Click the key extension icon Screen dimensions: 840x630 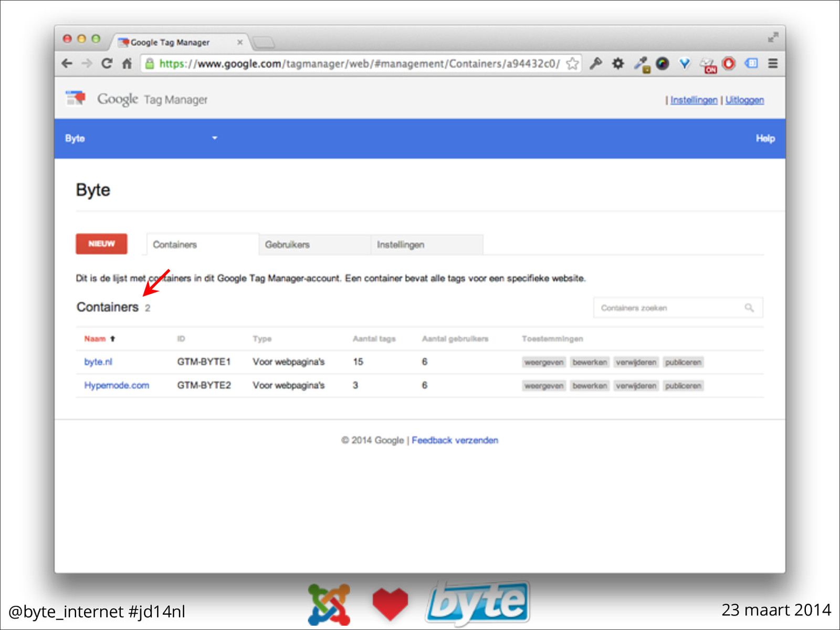pos(595,64)
